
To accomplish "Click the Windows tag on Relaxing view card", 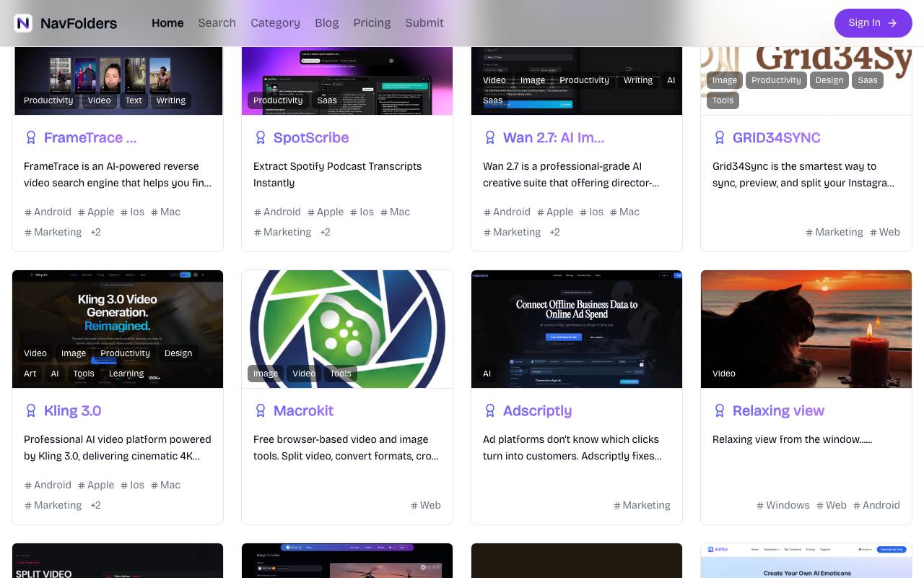I will tap(783, 505).
